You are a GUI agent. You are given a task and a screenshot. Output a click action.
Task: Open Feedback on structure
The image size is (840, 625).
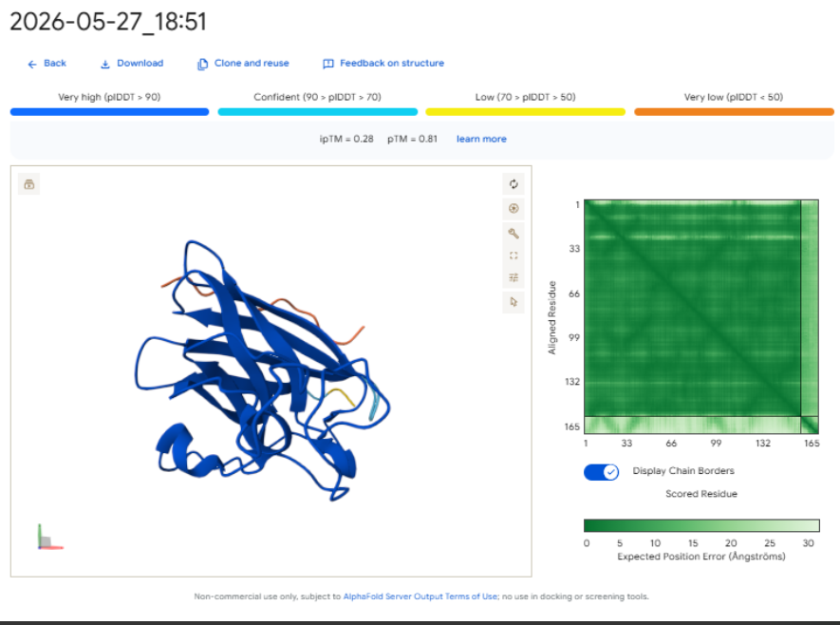[x=392, y=64]
